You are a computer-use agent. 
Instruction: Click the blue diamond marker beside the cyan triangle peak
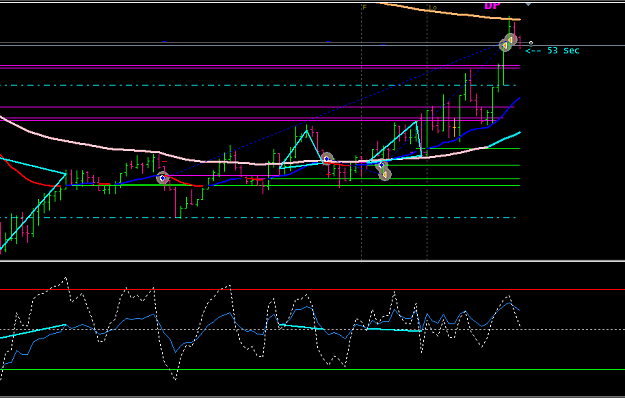pos(327,159)
